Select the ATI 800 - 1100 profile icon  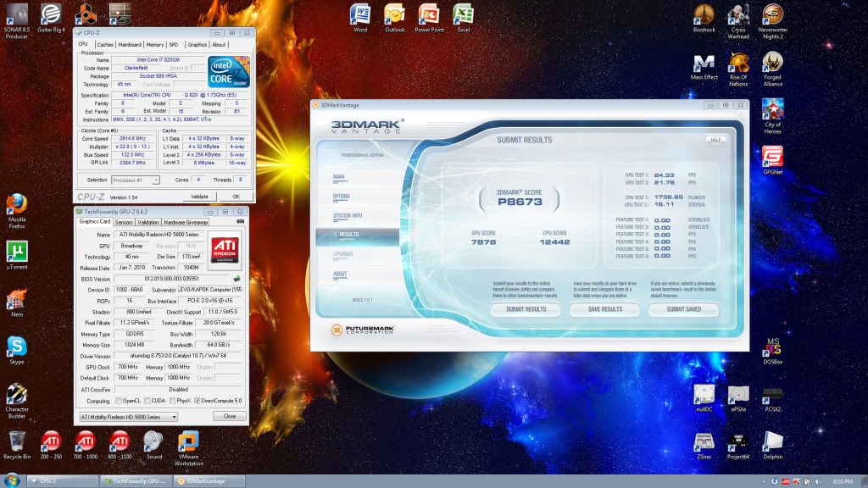tap(120, 446)
